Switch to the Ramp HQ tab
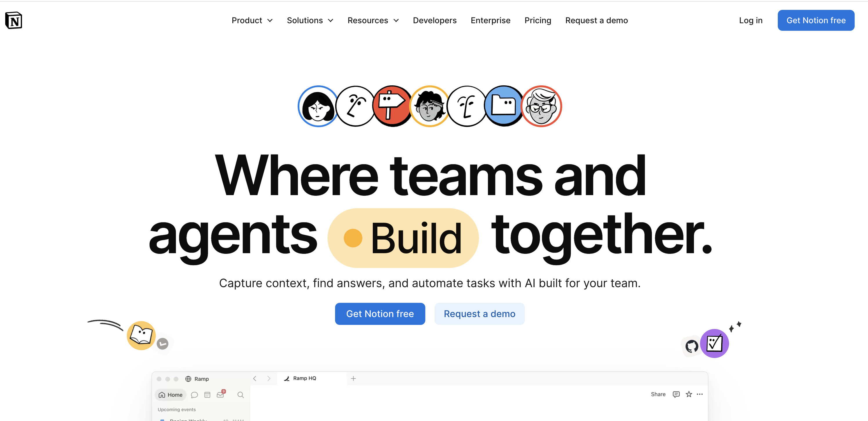The width and height of the screenshot is (868, 421). coord(311,379)
